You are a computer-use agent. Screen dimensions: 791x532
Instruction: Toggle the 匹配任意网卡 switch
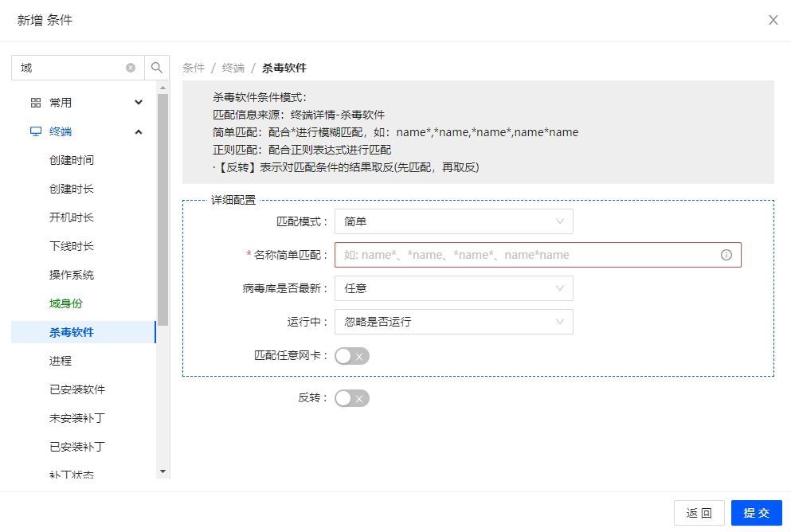352,356
